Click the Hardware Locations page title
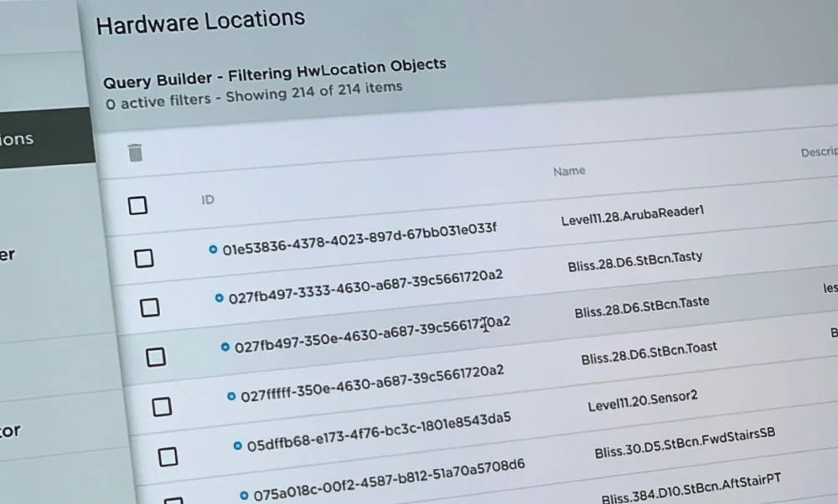Screen dimensions: 838x504 (x=200, y=23)
